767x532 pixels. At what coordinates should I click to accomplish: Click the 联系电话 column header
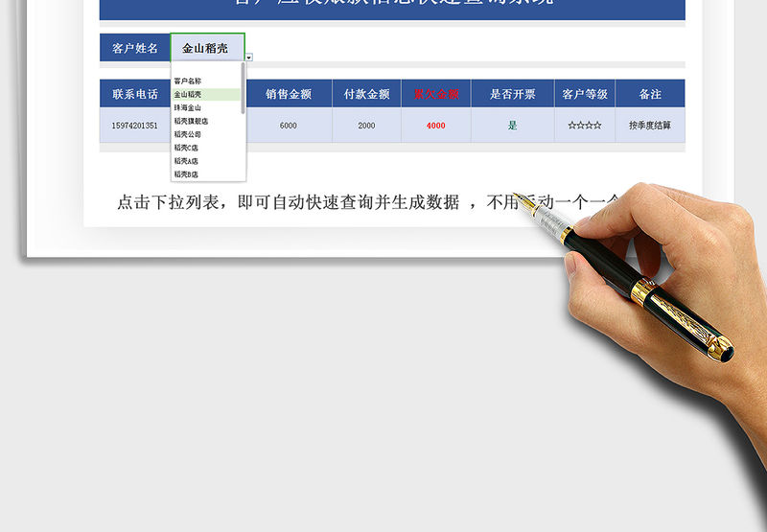click(x=135, y=94)
